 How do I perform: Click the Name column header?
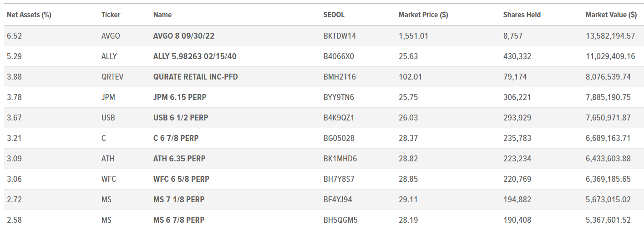coord(162,15)
